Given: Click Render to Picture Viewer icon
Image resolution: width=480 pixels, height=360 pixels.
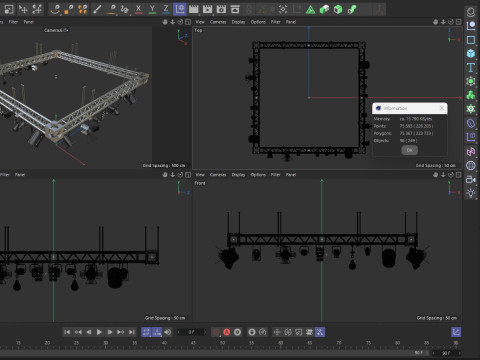Looking at the screenshot, I should (x=207, y=9).
